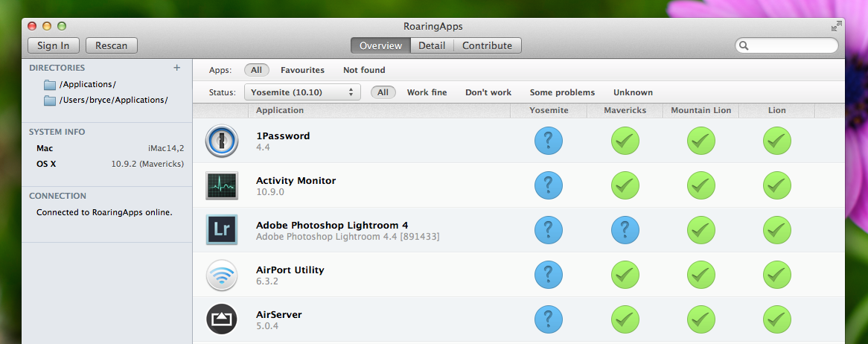Image resolution: width=868 pixels, height=344 pixels.
Task: Sort by the Yosemite column header
Action: click(x=549, y=110)
